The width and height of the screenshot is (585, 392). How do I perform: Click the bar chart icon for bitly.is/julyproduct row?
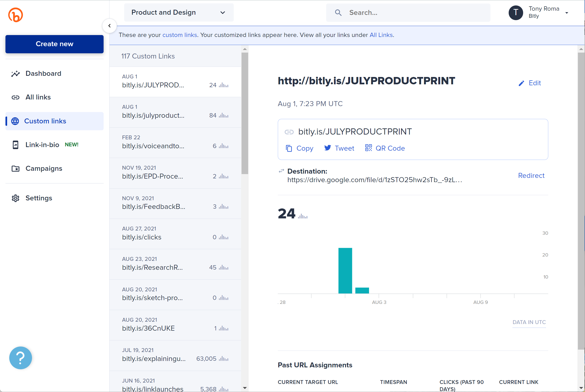coord(224,116)
